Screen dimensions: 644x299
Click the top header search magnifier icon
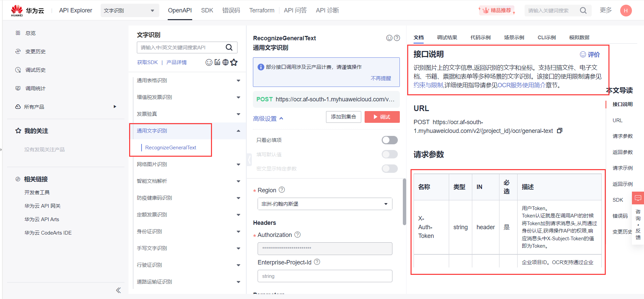point(583,11)
